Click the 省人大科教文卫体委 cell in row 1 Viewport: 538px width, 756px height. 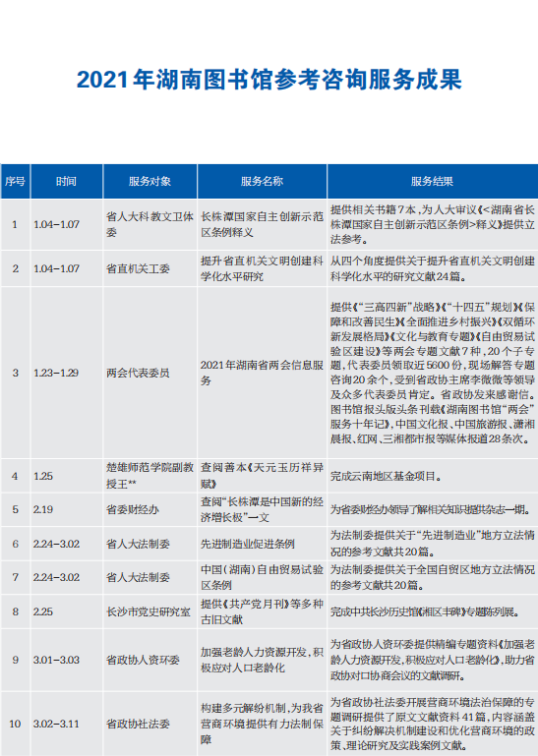click(149, 224)
